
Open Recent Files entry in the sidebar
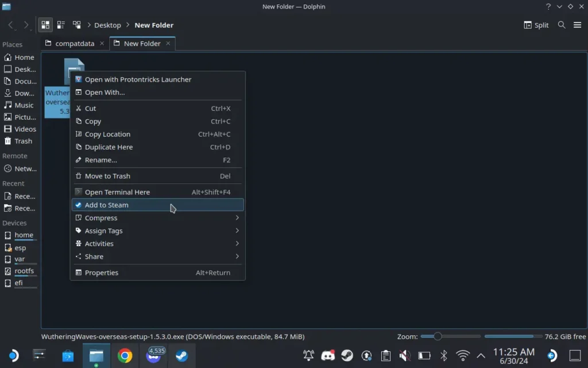[20, 197]
